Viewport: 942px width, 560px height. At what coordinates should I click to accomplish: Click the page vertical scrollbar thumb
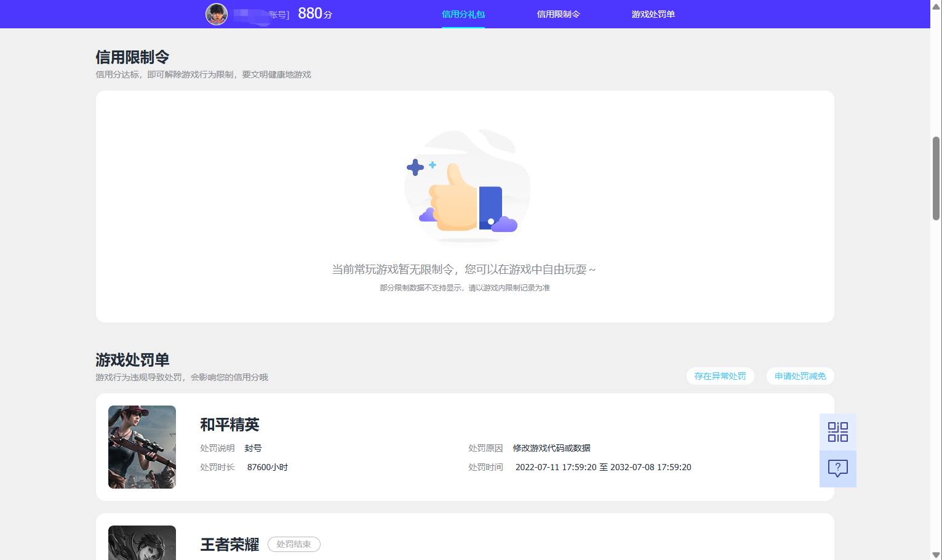point(936,178)
